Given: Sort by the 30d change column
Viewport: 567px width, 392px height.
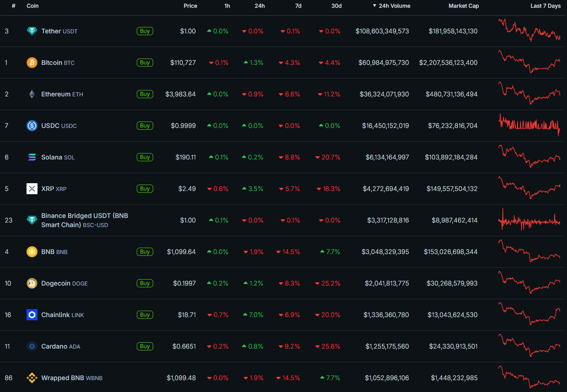Looking at the screenshot, I should 337,6.
